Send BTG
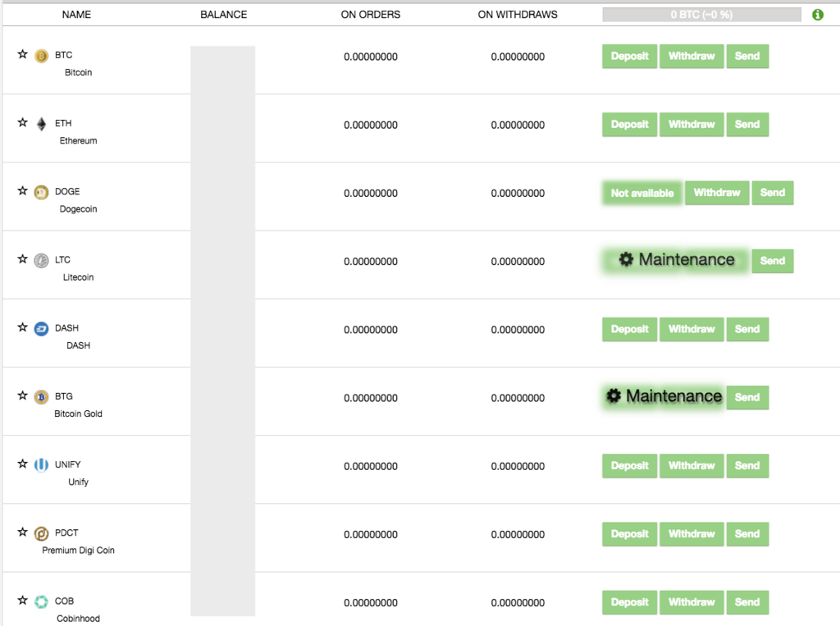The height and width of the screenshot is (626, 840). pyautogui.click(x=747, y=398)
